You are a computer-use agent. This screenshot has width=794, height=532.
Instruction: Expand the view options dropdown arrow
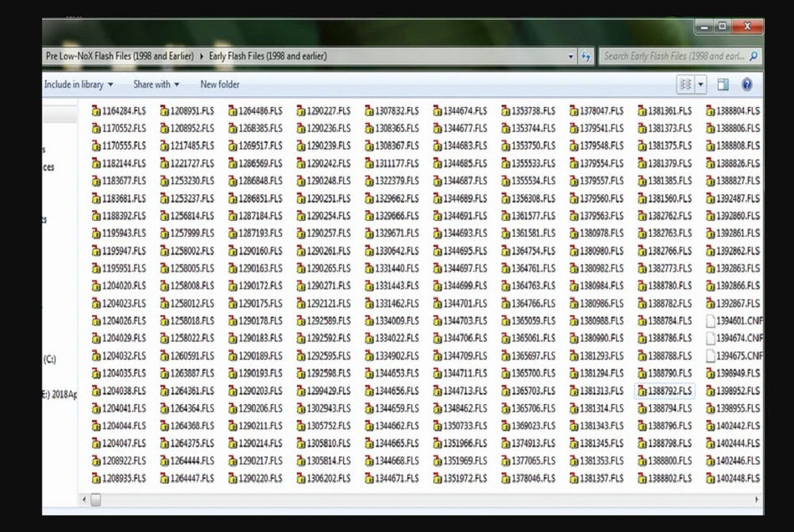pyautogui.click(x=701, y=84)
